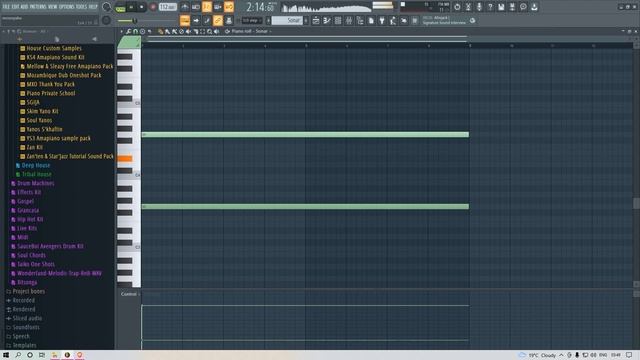Screen dimensions: 640x360
Task: Open the channel rack icon
Action: pos(338,20)
